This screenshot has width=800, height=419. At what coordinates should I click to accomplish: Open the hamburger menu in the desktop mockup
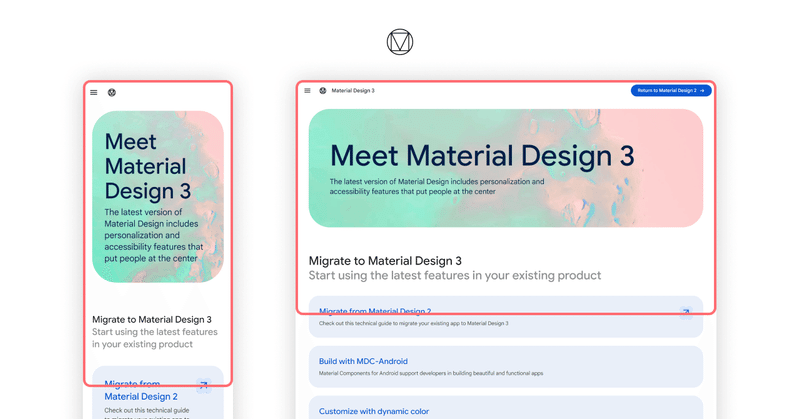(x=307, y=90)
